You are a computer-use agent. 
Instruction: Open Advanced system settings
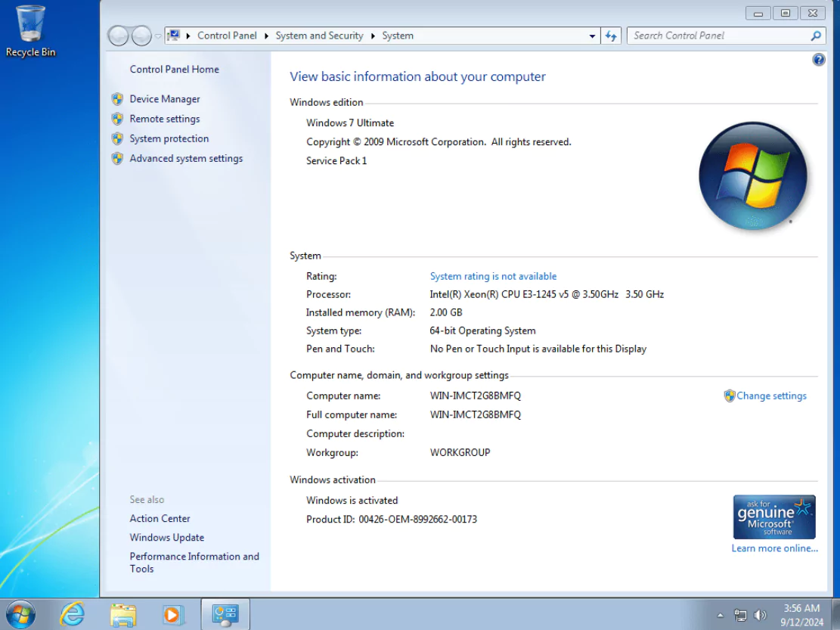[186, 158]
